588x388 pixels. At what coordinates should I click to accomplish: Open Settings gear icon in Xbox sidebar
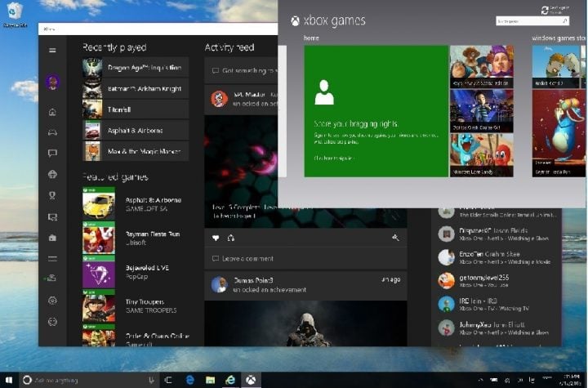coord(52,301)
